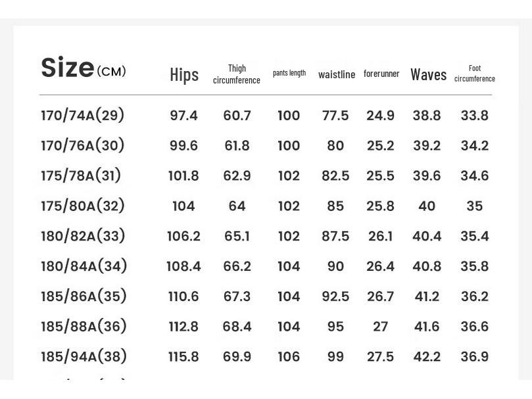Select size label 175/80A(32)
Viewport: 532px width, 399px height.
point(83,206)
